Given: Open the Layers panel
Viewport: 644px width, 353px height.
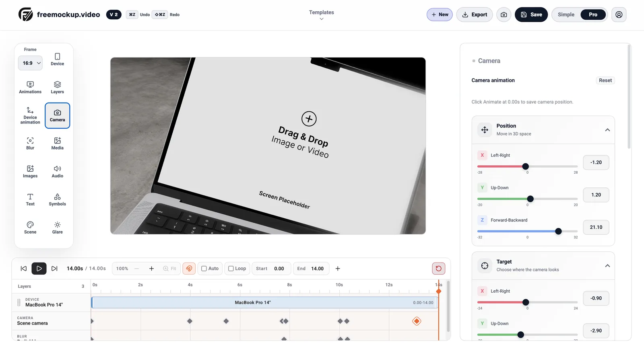Looking at the screenshot, I should (57, 87).
